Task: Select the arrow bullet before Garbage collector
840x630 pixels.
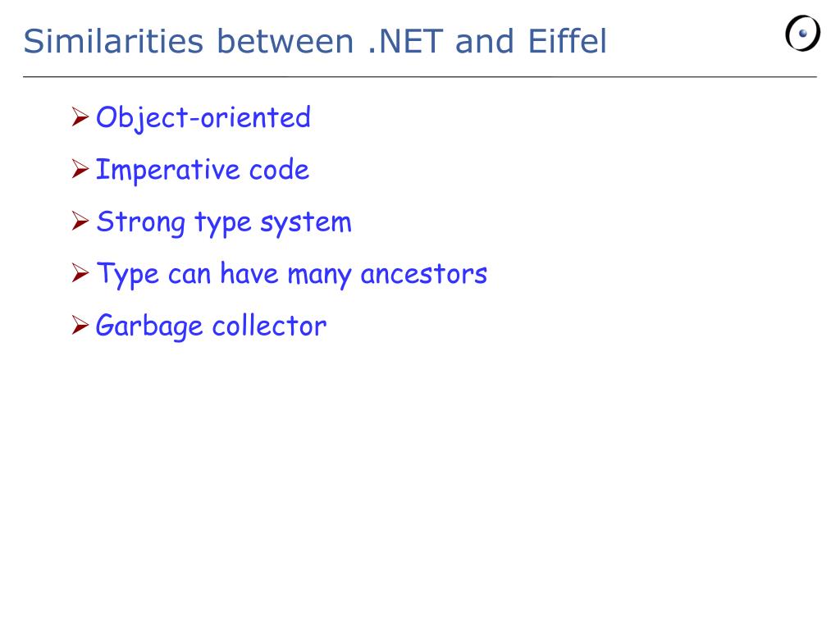Action: (x=80, y=325)
